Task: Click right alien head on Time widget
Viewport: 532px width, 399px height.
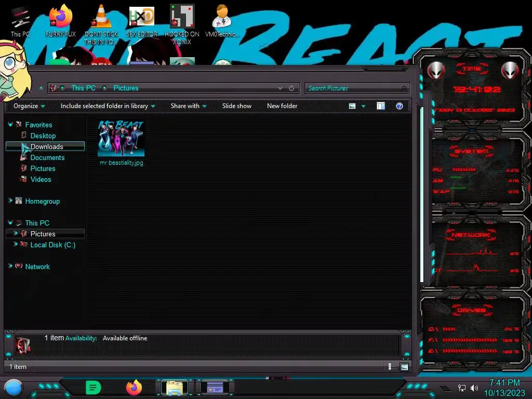Action: tap(510, 71)
